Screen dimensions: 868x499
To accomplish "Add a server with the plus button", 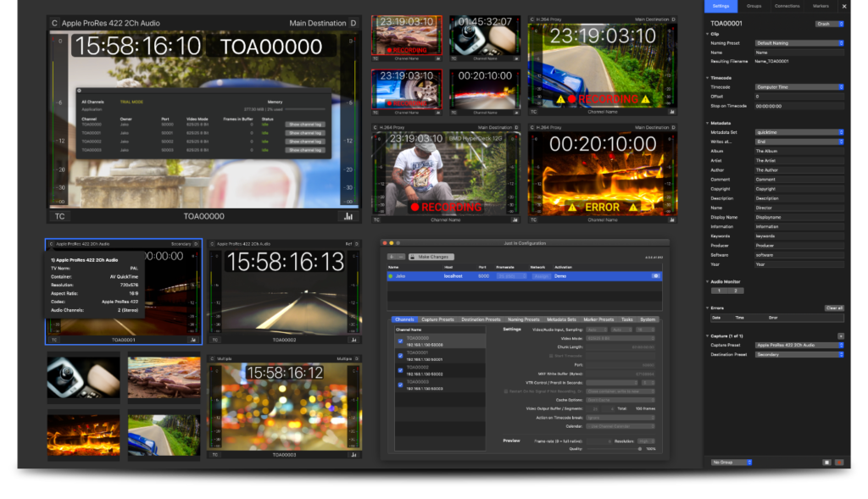I will pos(392,257).
